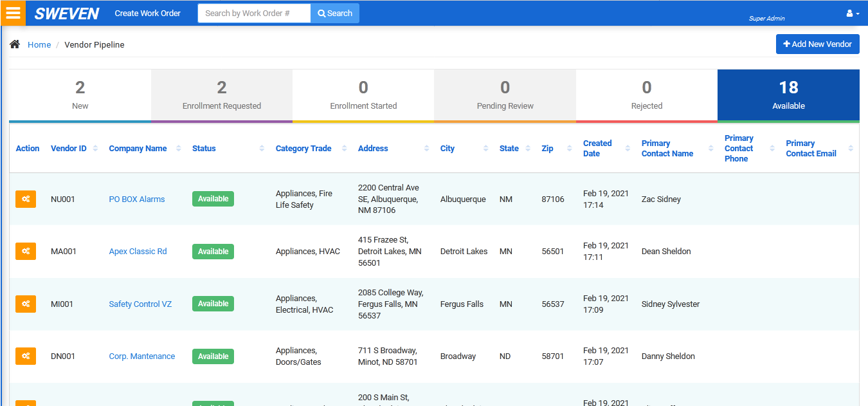Screen dimensions: 868x406
Task: Open Corp. Mantenance vendor link
Action: (x=142, y=356)
